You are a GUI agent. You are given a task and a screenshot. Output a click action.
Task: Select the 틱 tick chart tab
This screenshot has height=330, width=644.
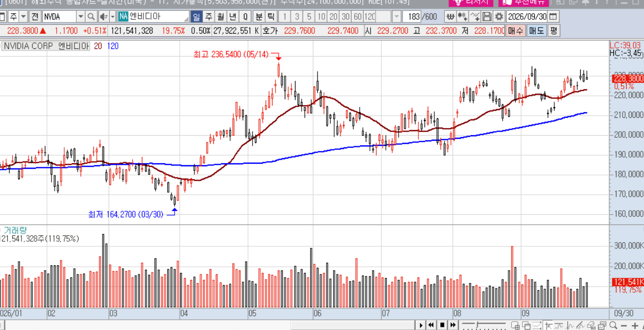[x=271, y=16]
